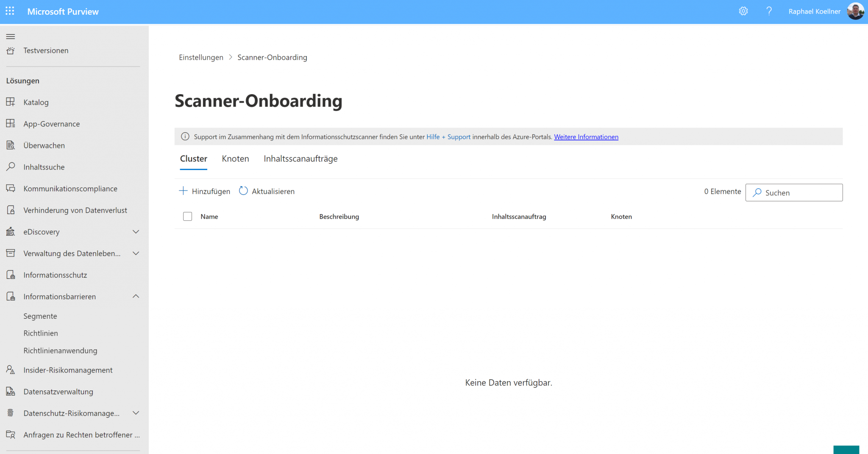Open the Inhaltssuche tool

pyautogui.click(x=44, y=167)
